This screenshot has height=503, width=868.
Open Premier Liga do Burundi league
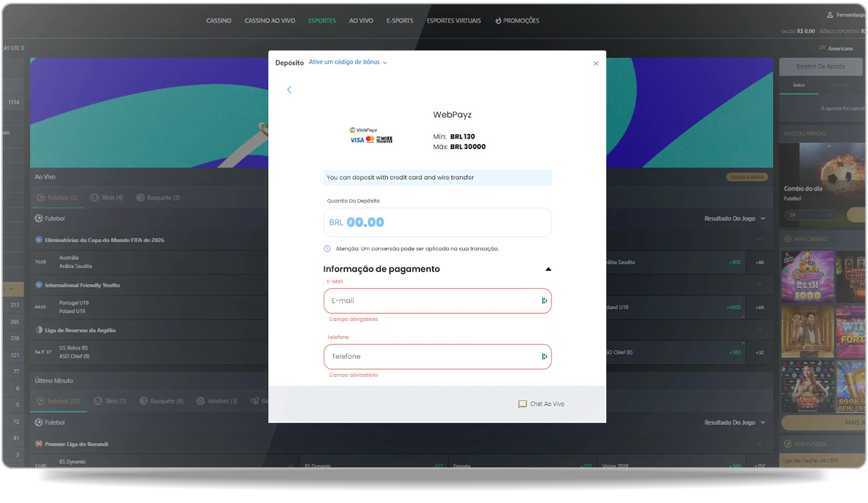tap(72, 444)
